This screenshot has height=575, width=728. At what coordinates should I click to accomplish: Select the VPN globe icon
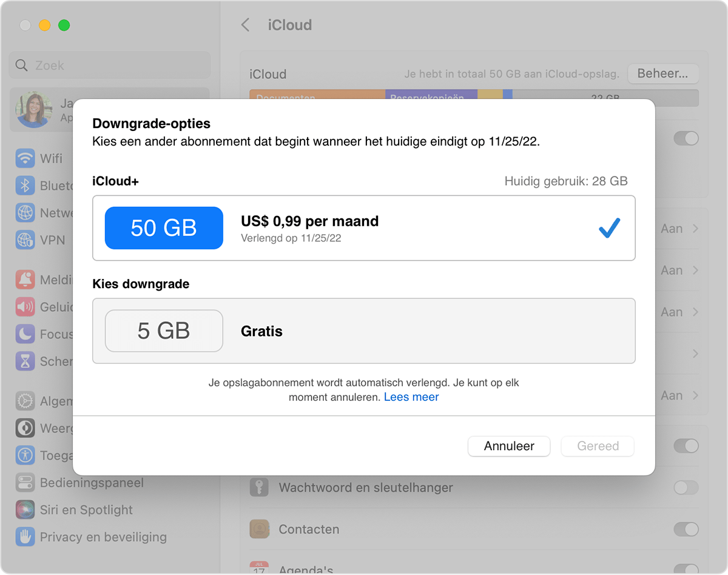pos(25,240)
